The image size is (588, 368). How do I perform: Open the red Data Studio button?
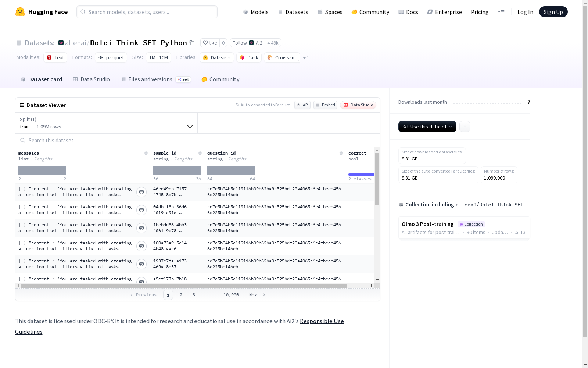358,105
